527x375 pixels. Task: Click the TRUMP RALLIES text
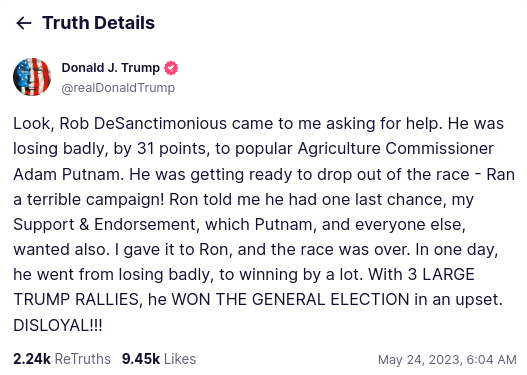pos(76,300)
